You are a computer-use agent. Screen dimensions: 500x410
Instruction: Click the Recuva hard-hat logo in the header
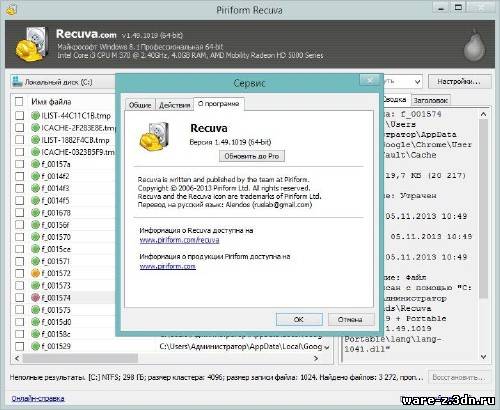[31, 45]
